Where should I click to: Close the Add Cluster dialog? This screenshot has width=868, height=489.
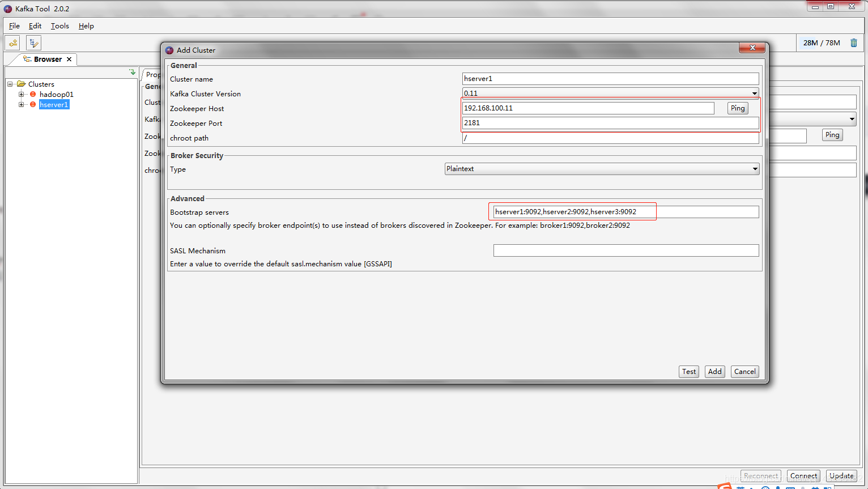point(752,48)
